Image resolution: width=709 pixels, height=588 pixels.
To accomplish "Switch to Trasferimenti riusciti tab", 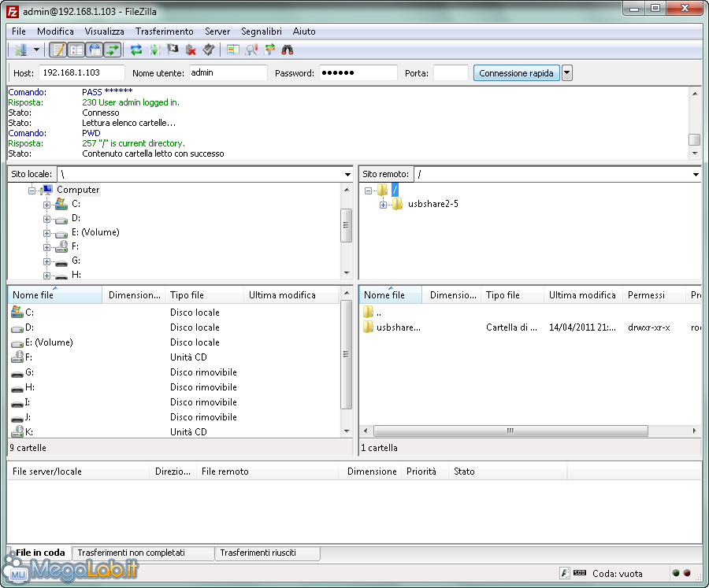I will pos(267,553).
